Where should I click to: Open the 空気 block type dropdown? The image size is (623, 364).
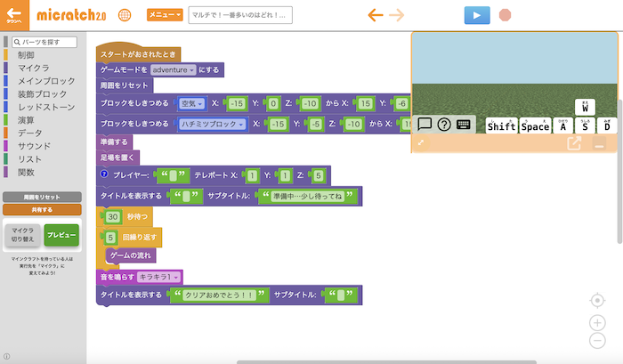click(192, 104)
